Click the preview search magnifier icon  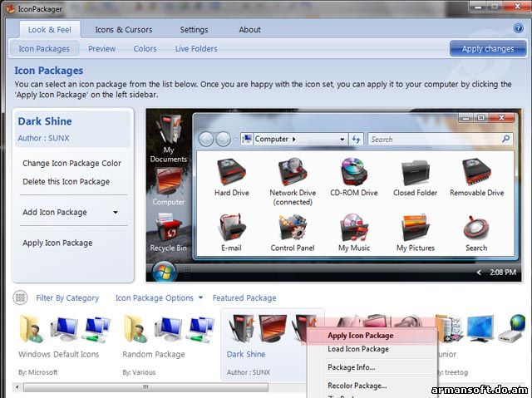coord(506,139)
